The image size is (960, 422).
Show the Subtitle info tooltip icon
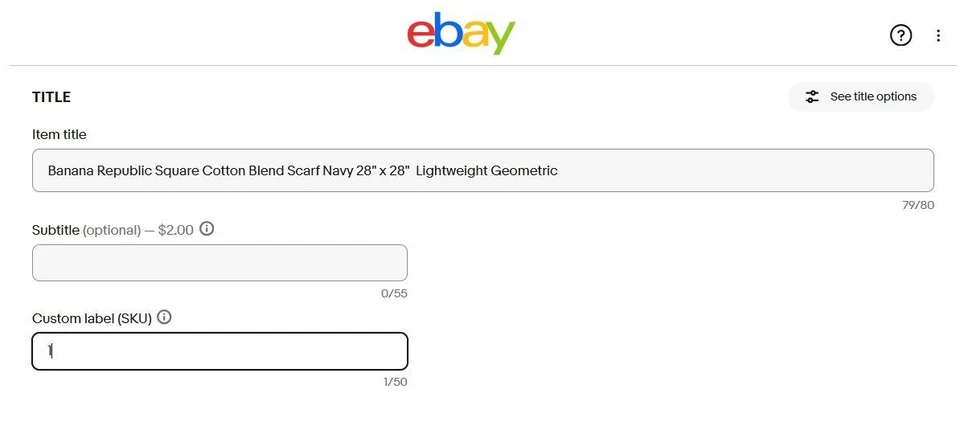(x=207, y=229)
